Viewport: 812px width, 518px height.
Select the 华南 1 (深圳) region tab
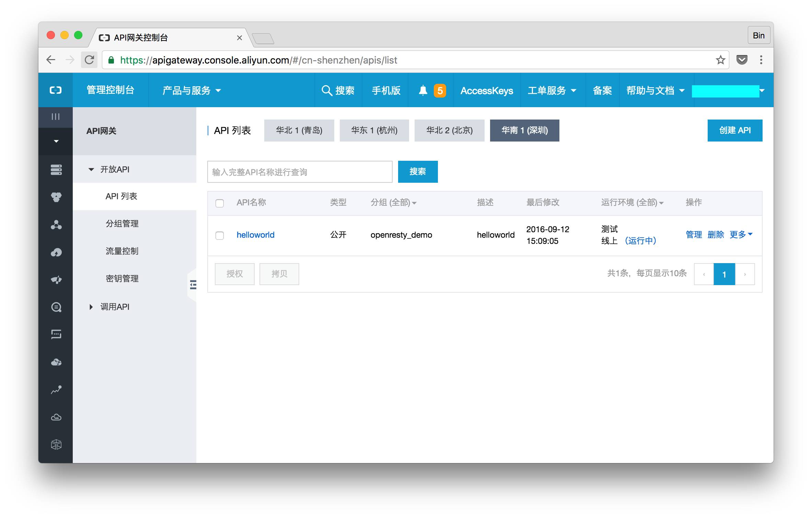(525, 130)
